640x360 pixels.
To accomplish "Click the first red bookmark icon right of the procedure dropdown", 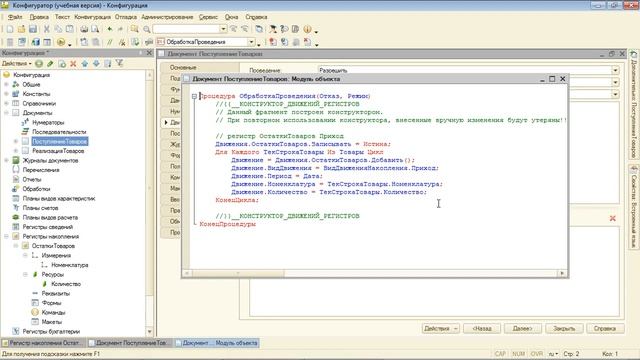I will pos(273,42).
